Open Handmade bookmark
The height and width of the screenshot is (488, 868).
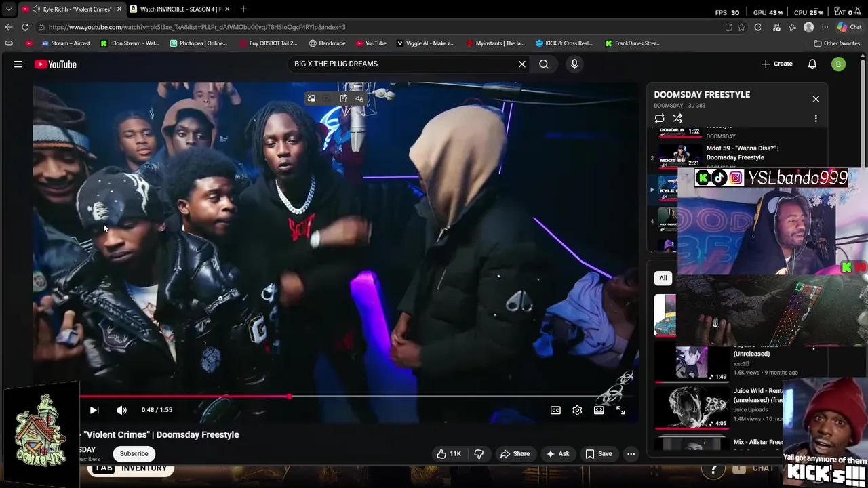coord(327,43)
